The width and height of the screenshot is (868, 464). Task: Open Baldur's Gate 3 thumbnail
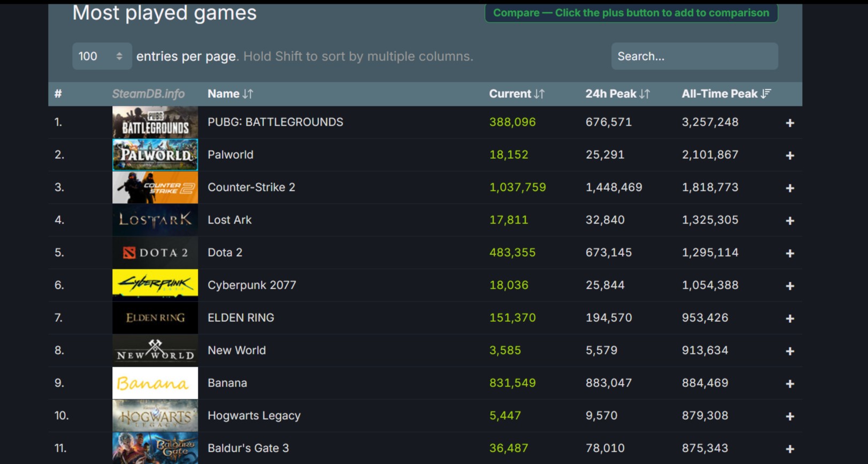pyautogui.click(x=155, y=448)
